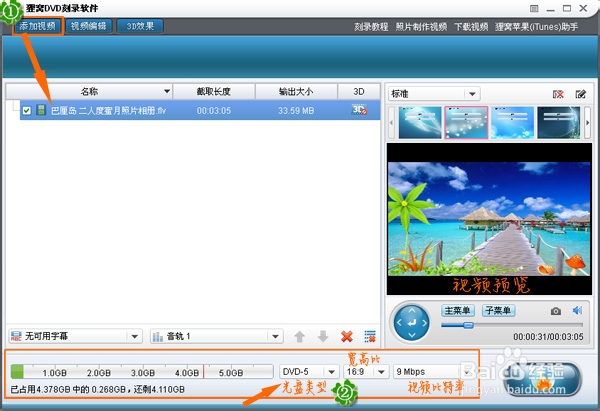This screenshot has height=411, width=600.
Task: Select the first blue swirl menu template
Action: tap(420, 122)
